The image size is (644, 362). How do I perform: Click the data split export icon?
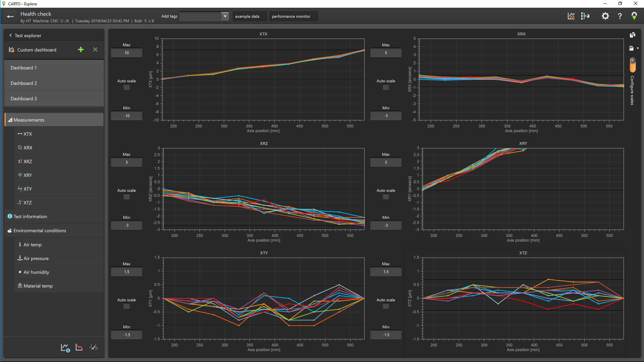coord(585,16)
